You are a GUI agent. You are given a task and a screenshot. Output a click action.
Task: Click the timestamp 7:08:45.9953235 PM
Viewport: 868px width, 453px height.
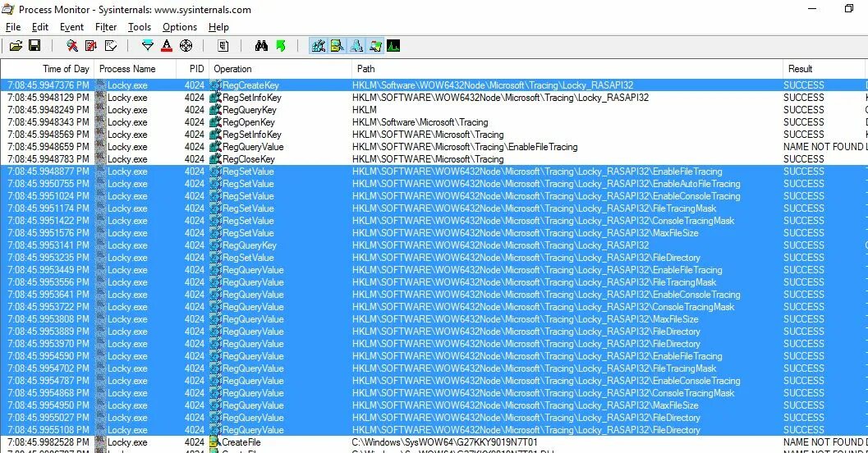pos(48,257)
